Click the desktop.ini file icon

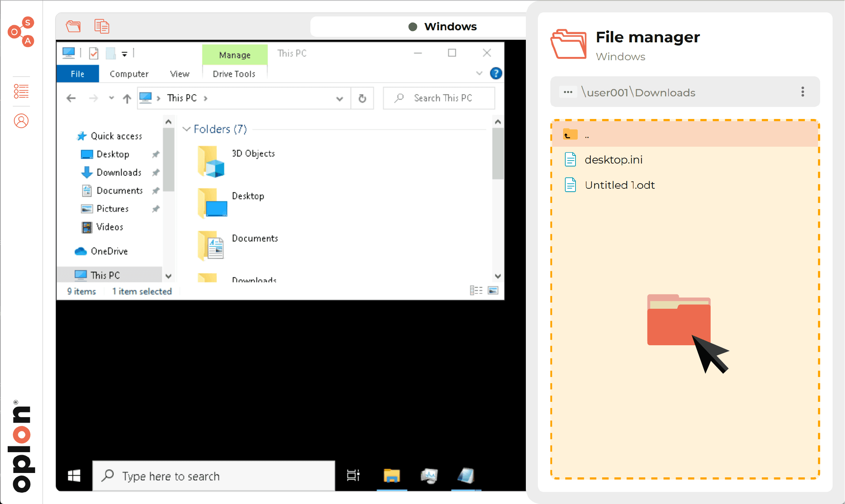[571, 159]
